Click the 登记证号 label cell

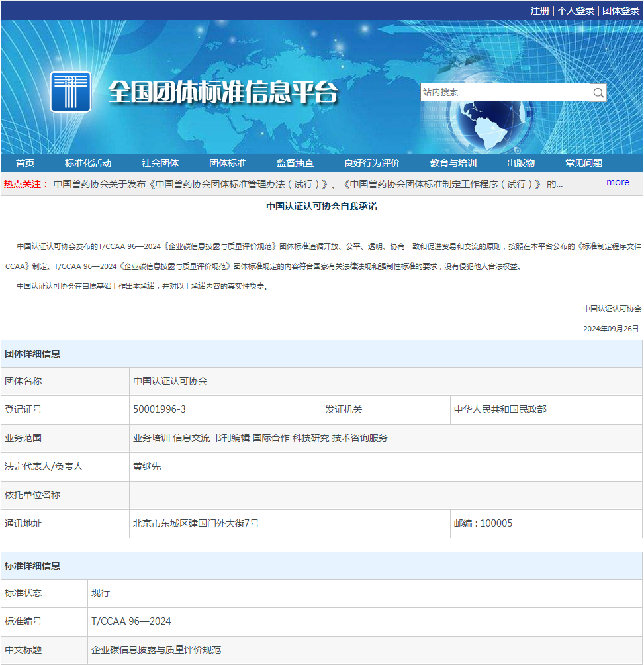pyautogui.click(x=66, y=410)
